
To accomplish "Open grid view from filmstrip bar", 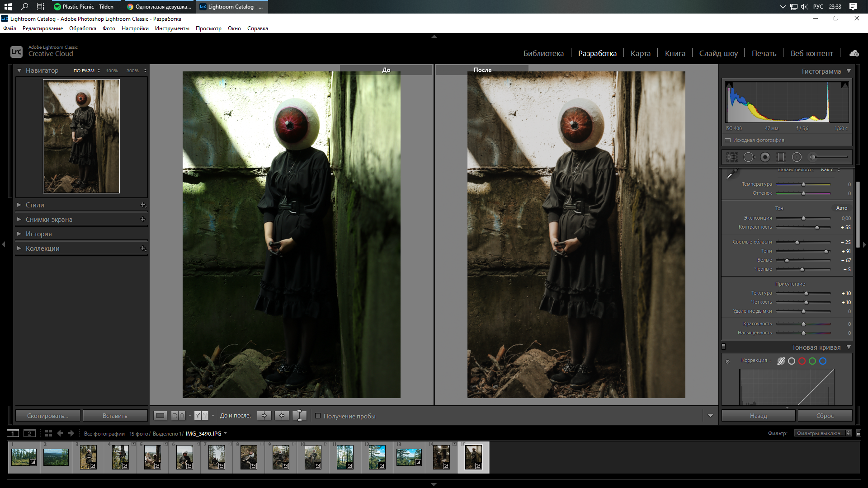I will 48,433.
